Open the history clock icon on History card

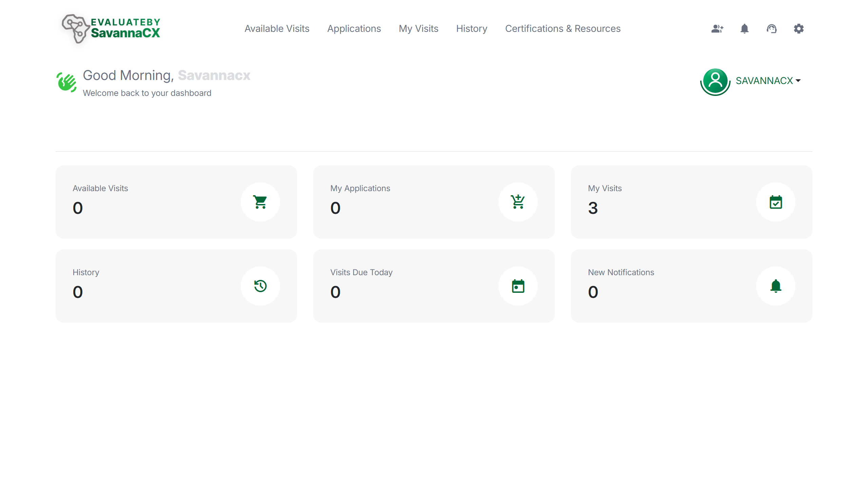(x=260, y=286)
